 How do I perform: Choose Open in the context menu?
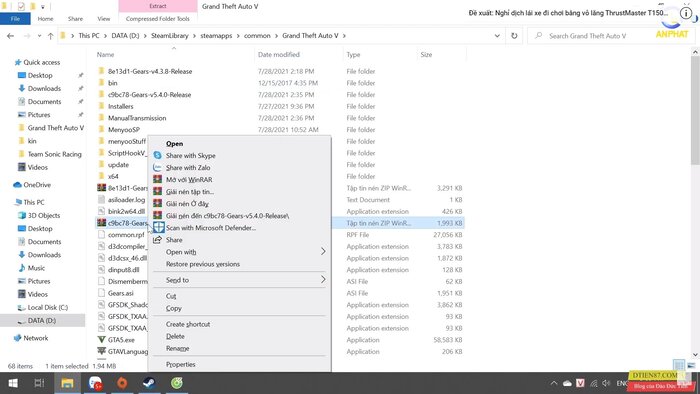coord(175,144)
